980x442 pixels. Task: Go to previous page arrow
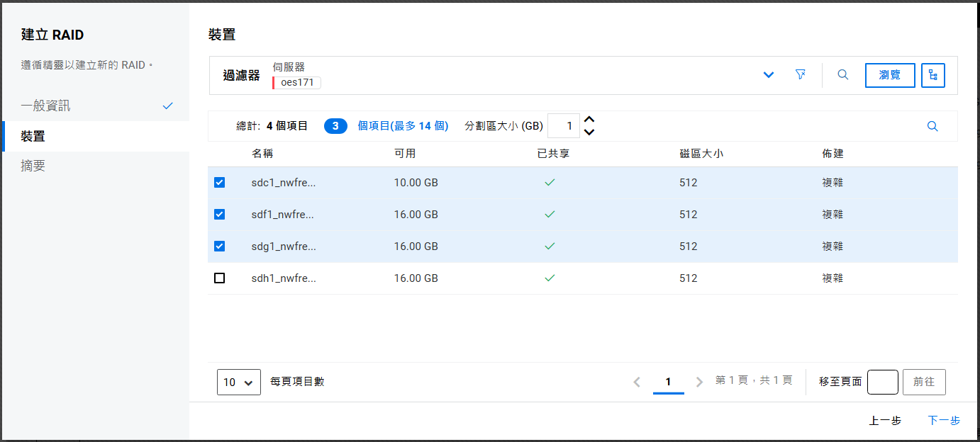click(637, 382)
